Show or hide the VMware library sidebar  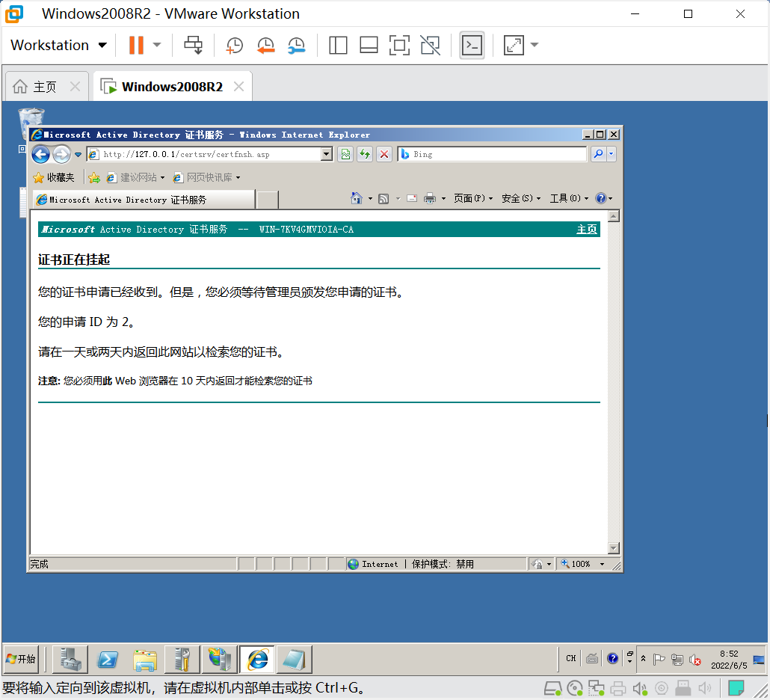338,45
